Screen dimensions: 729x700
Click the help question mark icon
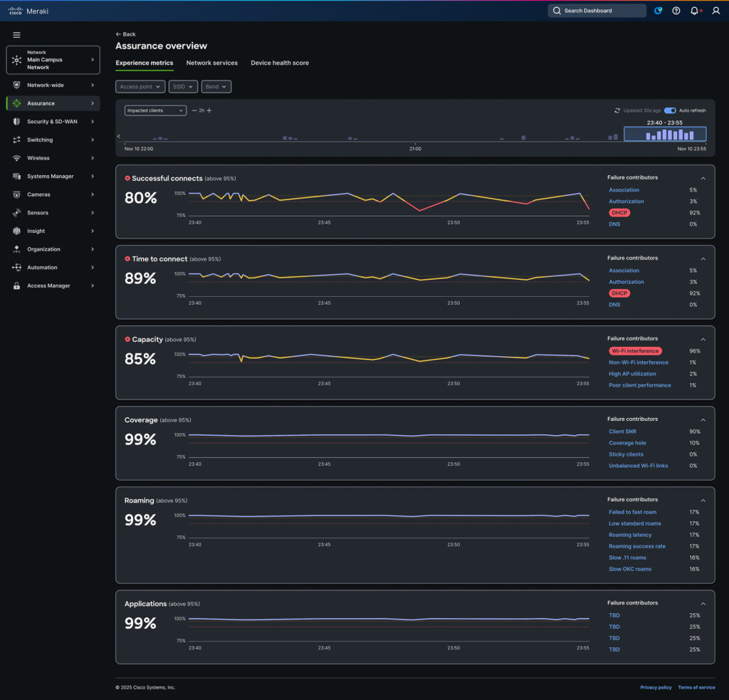[676, 11]
